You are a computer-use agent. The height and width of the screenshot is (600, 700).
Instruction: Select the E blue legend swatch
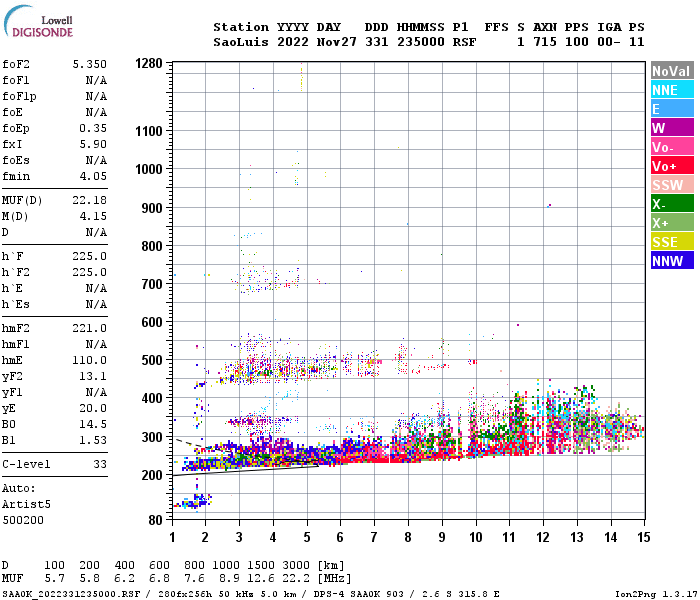click(x=672, y=109)
